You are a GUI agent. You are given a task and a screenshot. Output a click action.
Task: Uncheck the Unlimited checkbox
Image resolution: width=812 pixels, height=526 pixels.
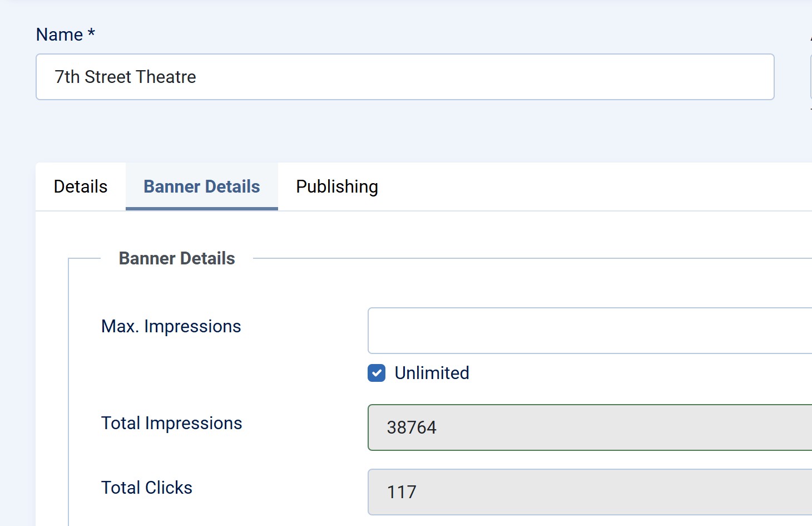(377, 373)
